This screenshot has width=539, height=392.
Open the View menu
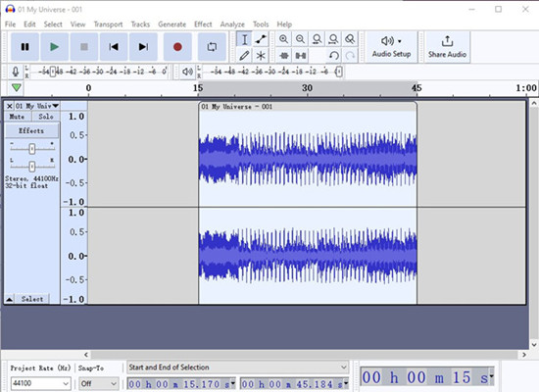pos(77,24)
